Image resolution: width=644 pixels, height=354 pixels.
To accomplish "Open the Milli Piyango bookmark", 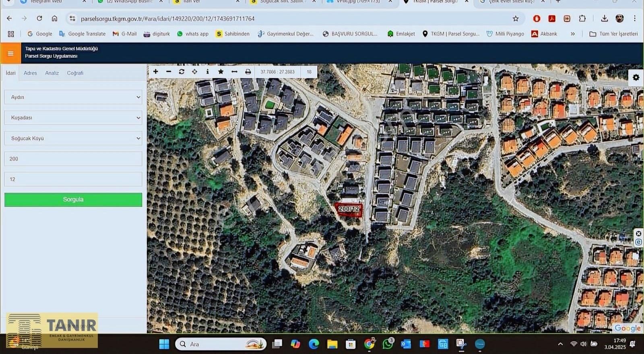I will [x=505, y=34].
